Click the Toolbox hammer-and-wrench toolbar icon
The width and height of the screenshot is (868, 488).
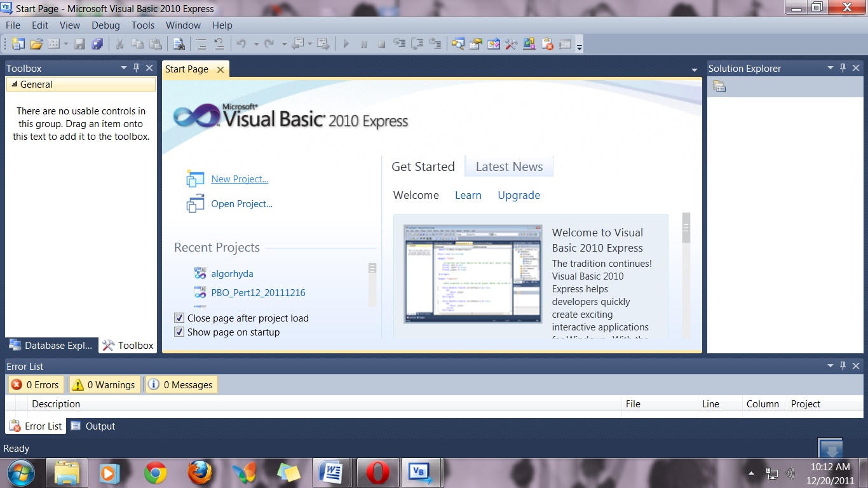coord(512,44)
